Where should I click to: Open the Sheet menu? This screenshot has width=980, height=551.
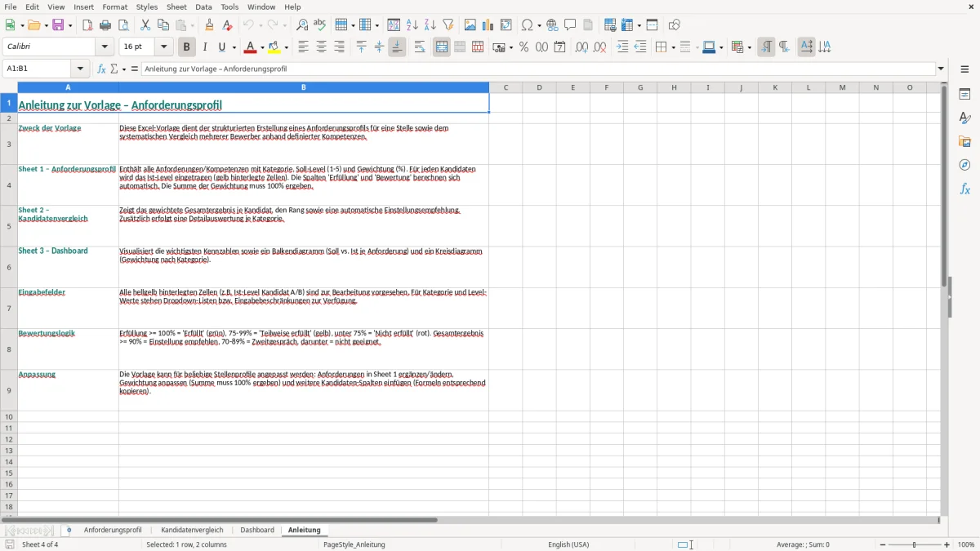(176, 7)
